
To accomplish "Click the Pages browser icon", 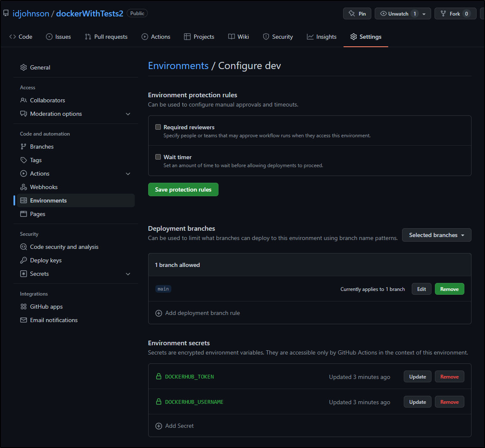I will [24, 214].
